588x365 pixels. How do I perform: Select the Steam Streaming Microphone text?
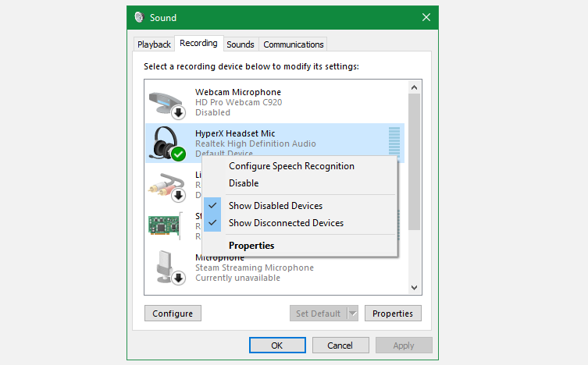(255, 268)
